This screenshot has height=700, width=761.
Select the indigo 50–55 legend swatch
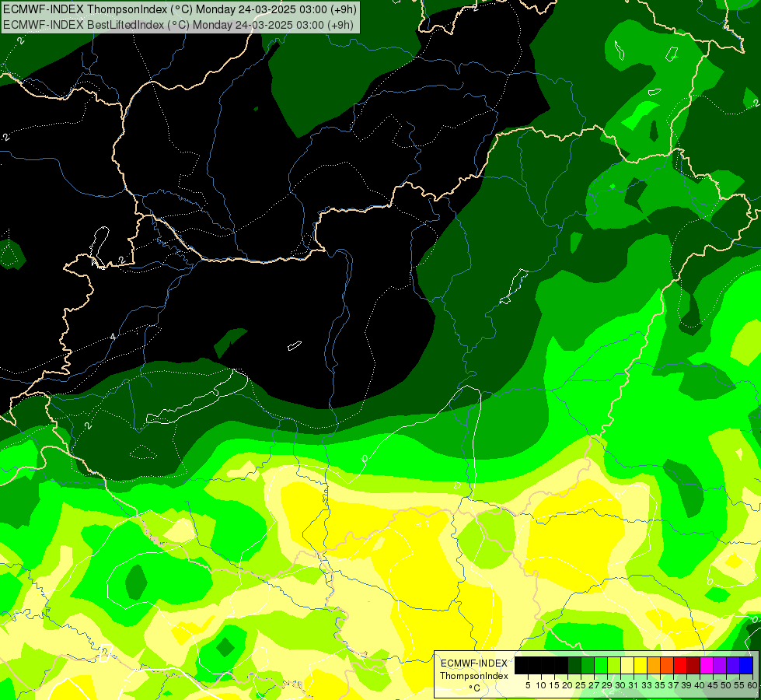coord(733,666)
